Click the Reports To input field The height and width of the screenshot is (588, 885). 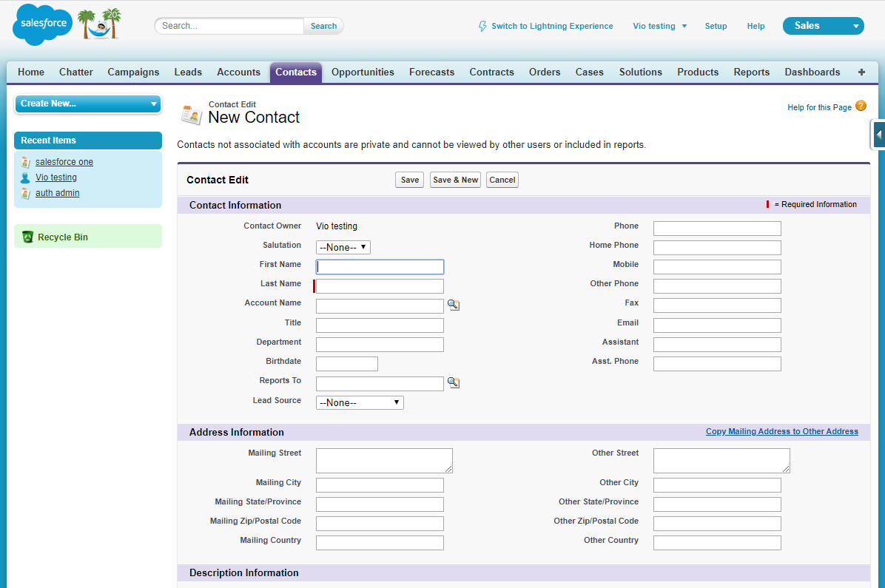click(x=380, y=384)
